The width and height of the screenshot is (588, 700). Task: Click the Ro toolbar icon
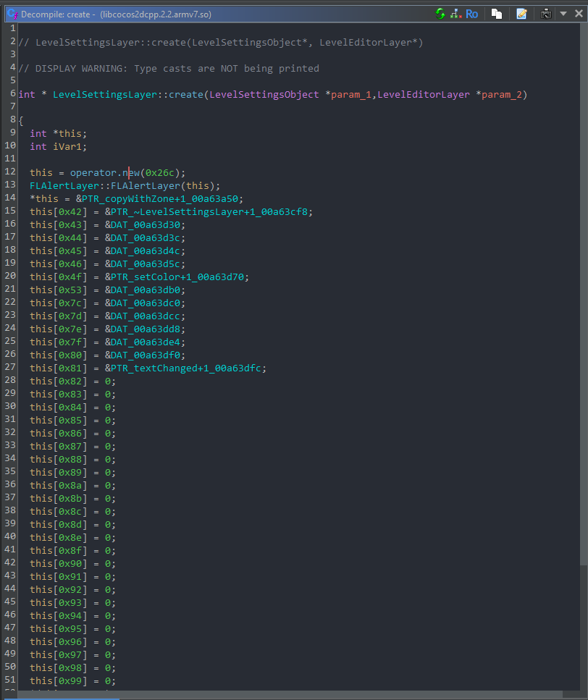pos(471,13)
